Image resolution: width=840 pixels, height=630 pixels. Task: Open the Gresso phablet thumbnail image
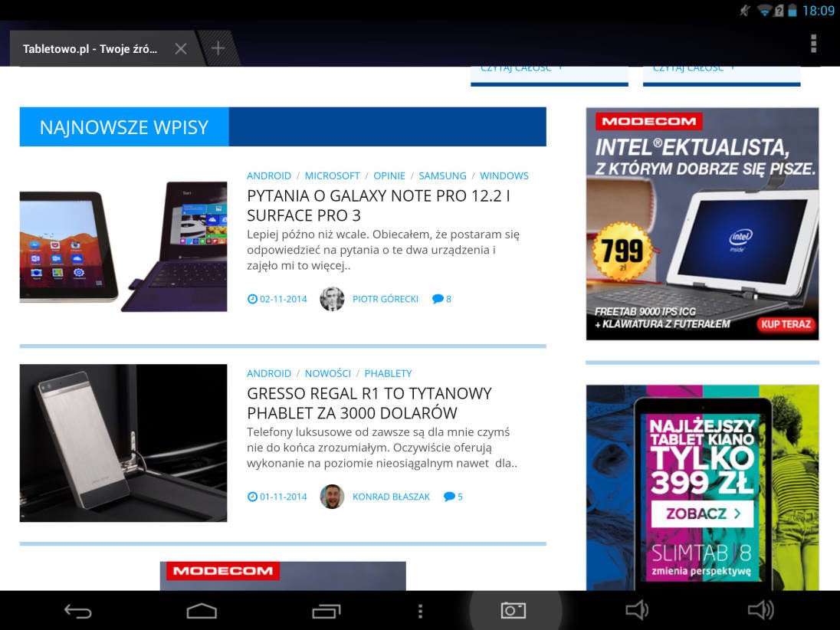coord(123,443)
